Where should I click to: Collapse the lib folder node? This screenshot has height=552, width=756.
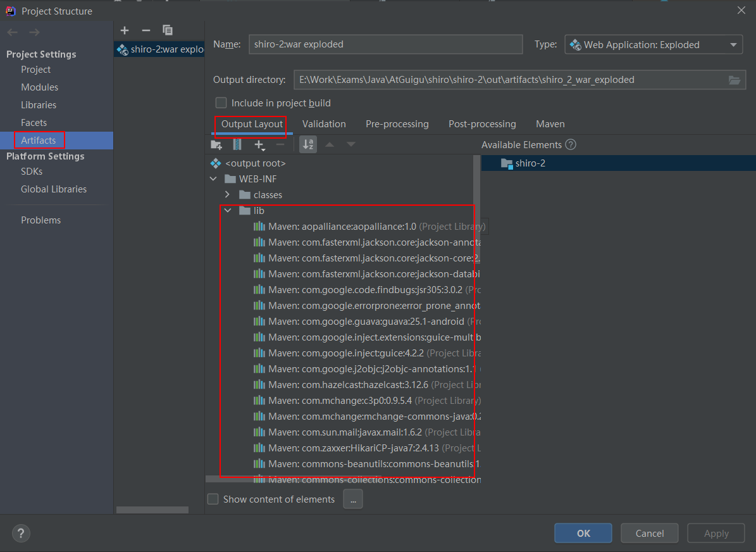[228, 210]
